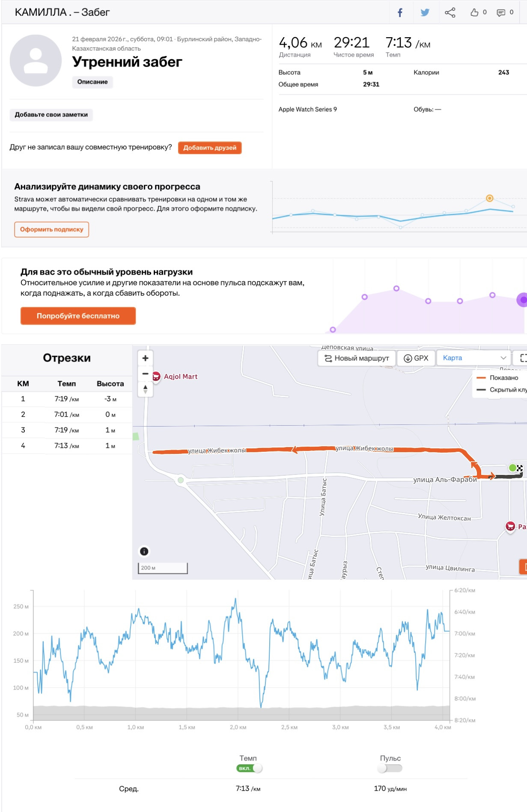This screenshot has width=527, height=812.
Task: Give kudos with the thumbs-up icon
Action: click(x=474, y=12)
